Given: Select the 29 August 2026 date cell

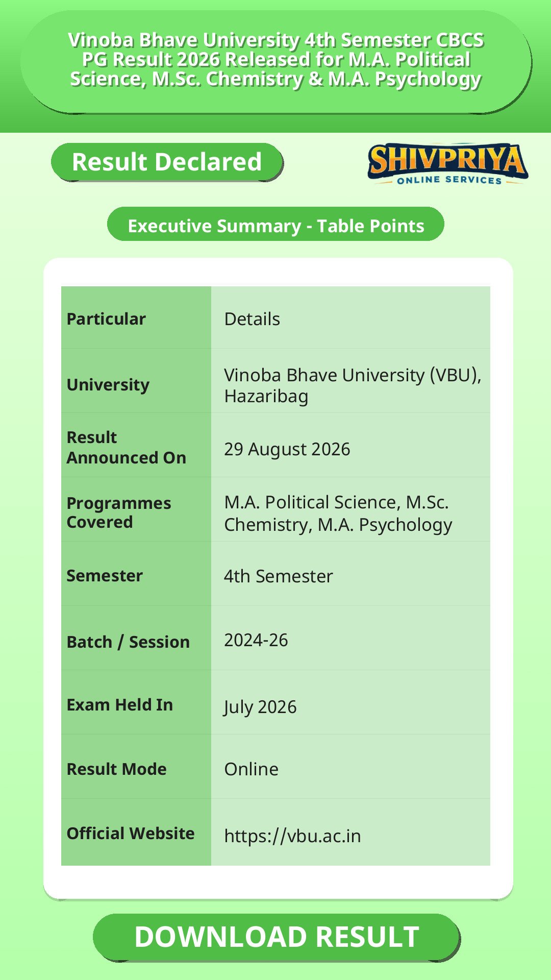Looking at the screenshot, I should (350, 447).
